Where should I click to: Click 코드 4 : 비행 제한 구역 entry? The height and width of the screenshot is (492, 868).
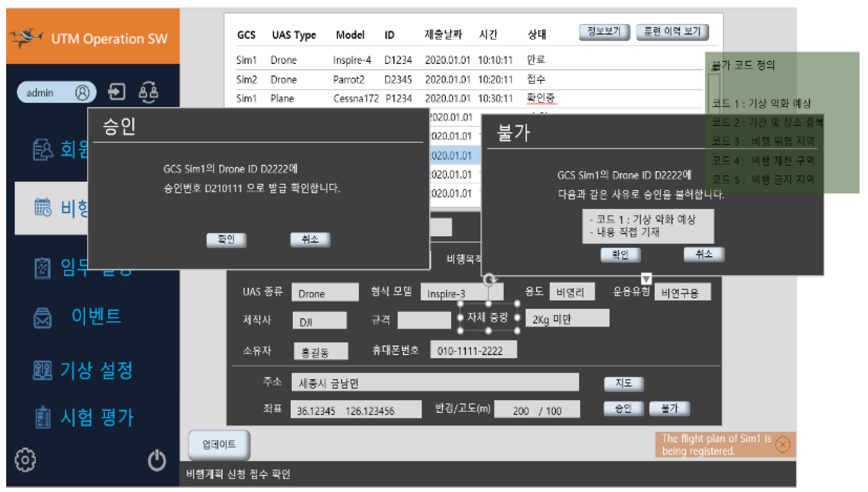pos(763,160)
